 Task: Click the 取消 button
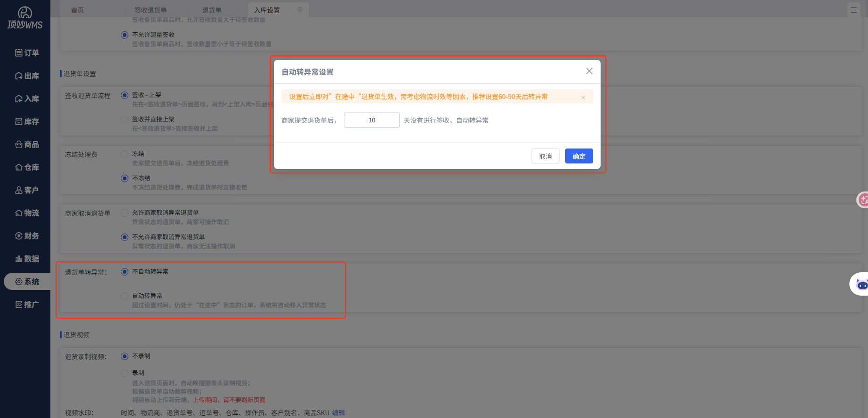click(546, 156)
